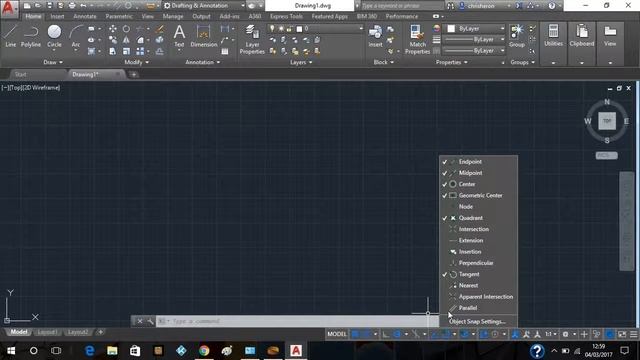Select the Offset tool in Modify panel
The image size is (640, 360).
pyautogui.click(x=160, y=51)
